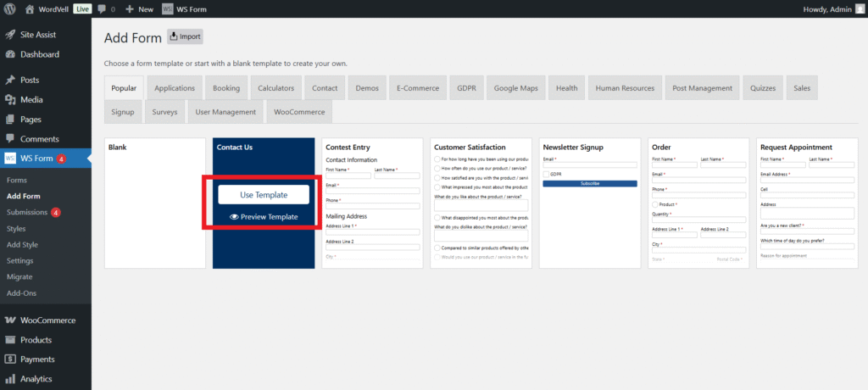Viewport: 868px width, 390px height.
Task: Expand the Products menu in sidebar
Action: [36, 340]
